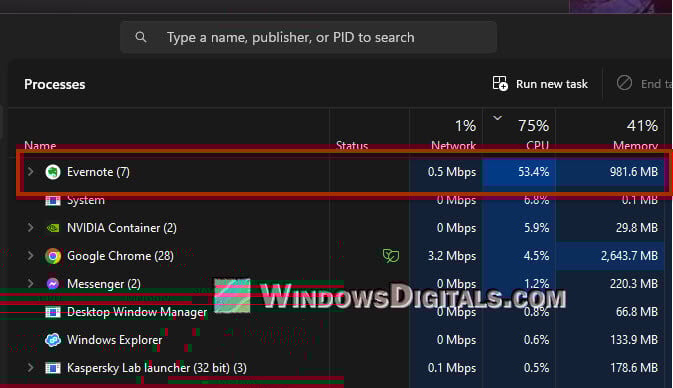Sort processes by Memory column

tap(636, 146)
